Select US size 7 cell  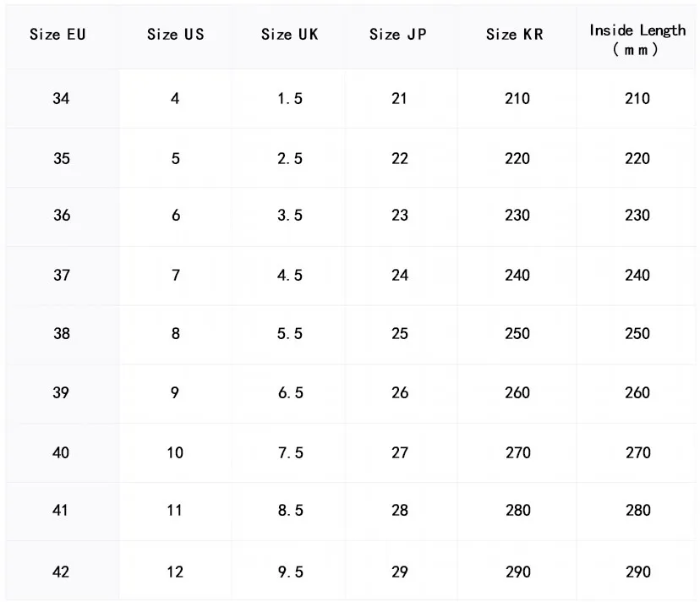175,275
